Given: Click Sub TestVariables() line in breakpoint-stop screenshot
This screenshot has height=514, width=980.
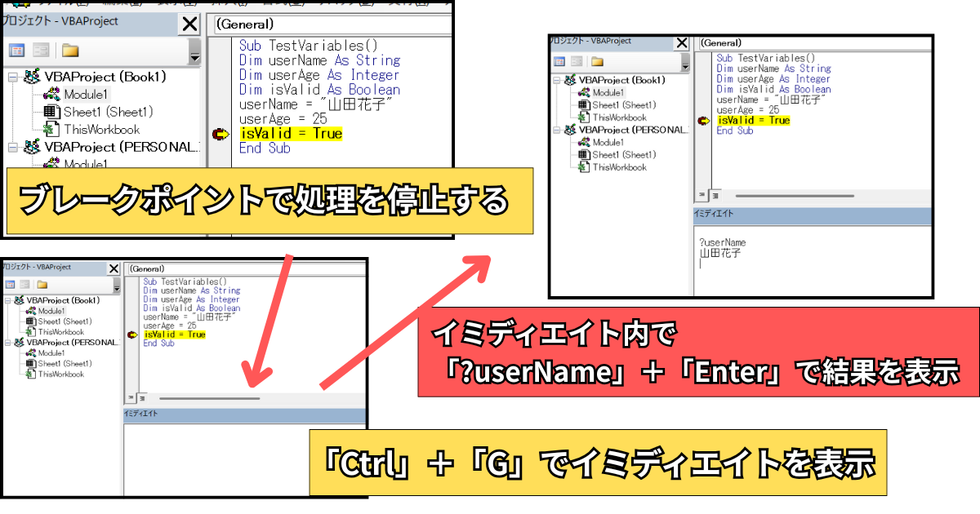Looking at the screenshot, I should click(x=310, y=46).
